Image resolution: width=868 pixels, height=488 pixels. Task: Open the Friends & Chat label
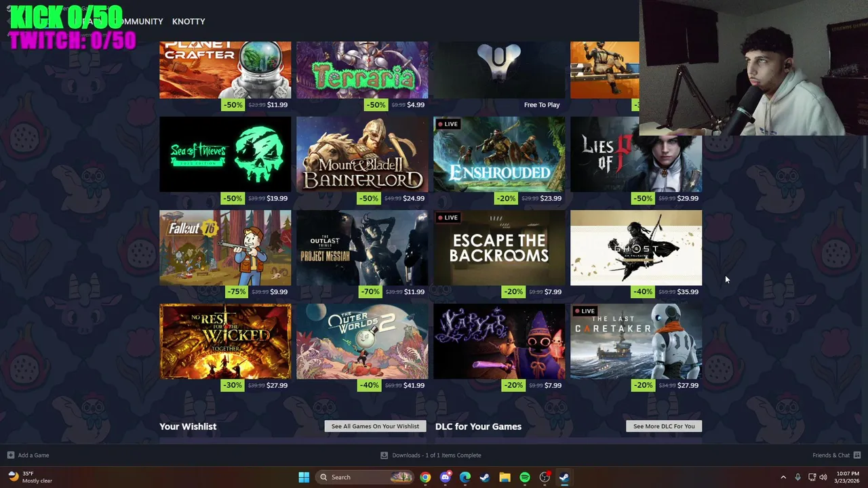click(831, 455)
